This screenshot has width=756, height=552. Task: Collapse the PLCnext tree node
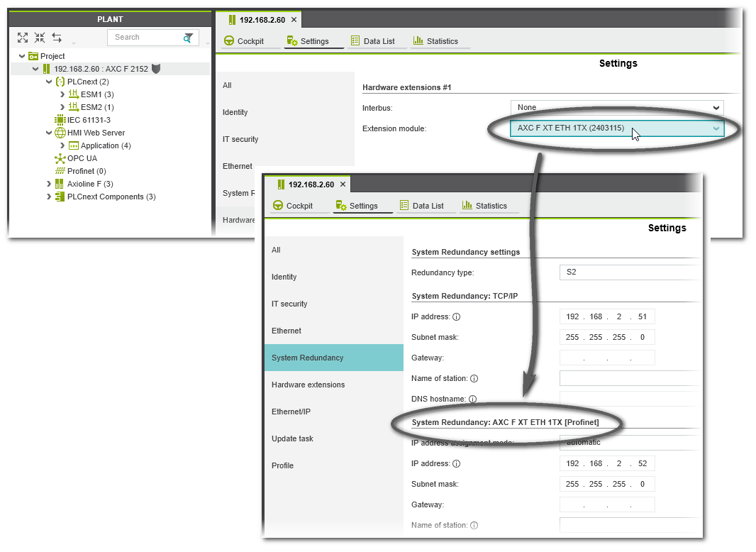point(49,82)
